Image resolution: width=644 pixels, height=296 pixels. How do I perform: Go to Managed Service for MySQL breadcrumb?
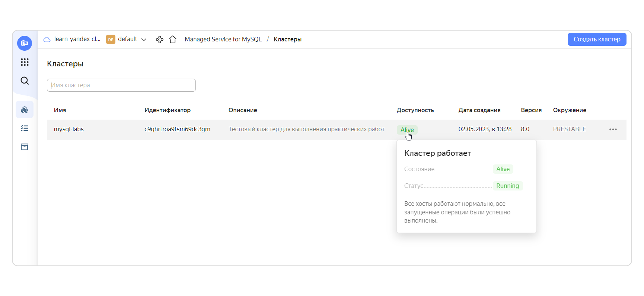click(x=223, y=40)
